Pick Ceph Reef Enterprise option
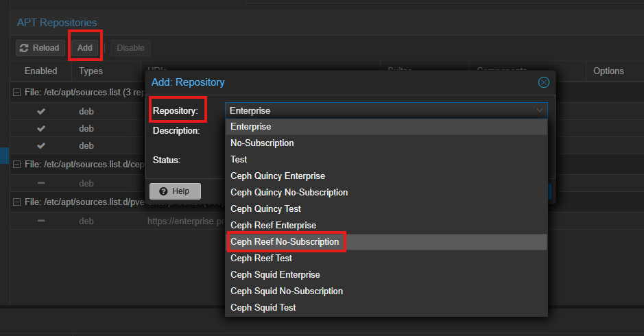The height and width of the screenshot is (336, 644). click(387, 225)
